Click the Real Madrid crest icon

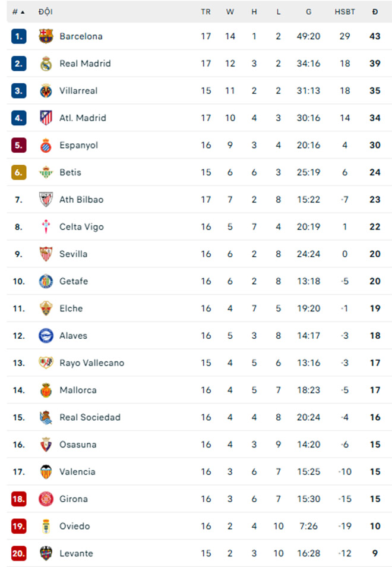(x=46, y=64)
